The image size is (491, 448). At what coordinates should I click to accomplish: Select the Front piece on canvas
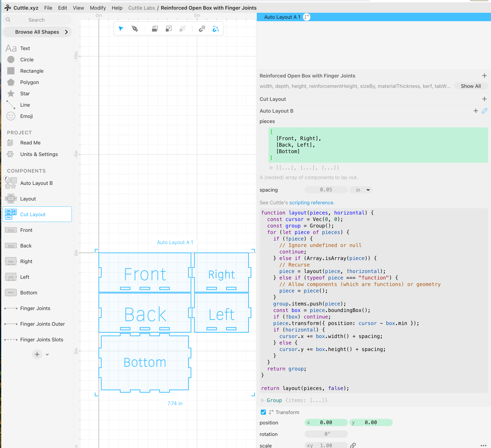(145, 272)
